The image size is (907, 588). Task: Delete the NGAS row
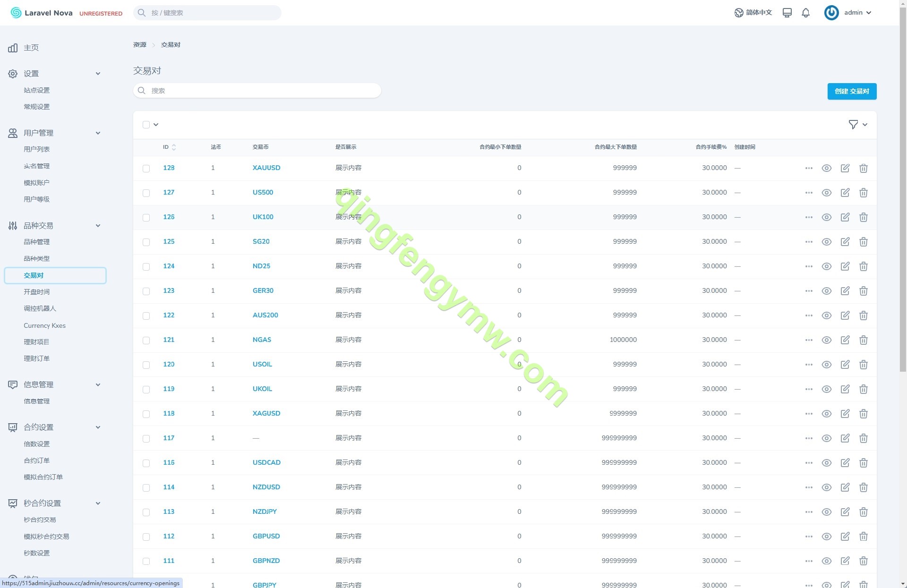[864, 340]
